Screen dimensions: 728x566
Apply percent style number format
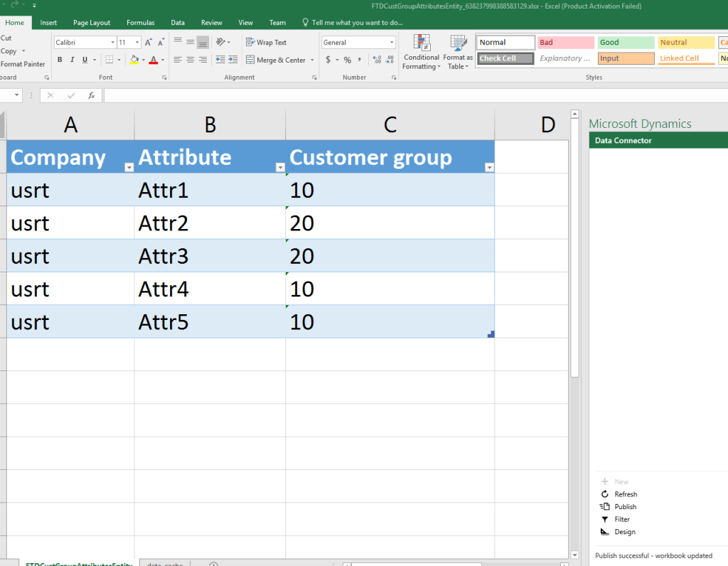pyautogui.click(x=348, y=60)
